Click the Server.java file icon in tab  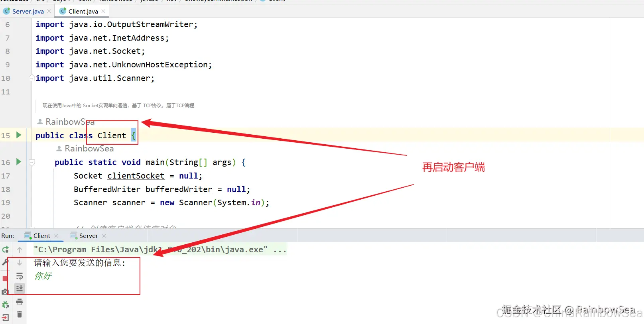point(7,11)
